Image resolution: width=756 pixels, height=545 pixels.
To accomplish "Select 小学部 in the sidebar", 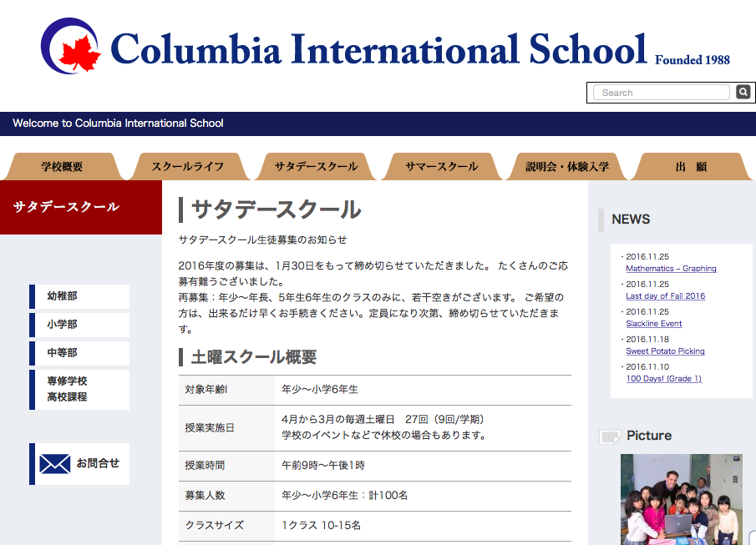I will tap(79, 325).
